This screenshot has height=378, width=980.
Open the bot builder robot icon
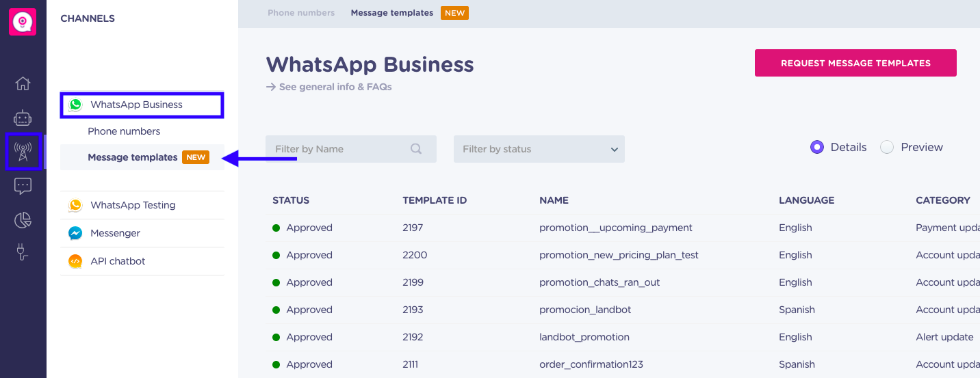point(23,118)
